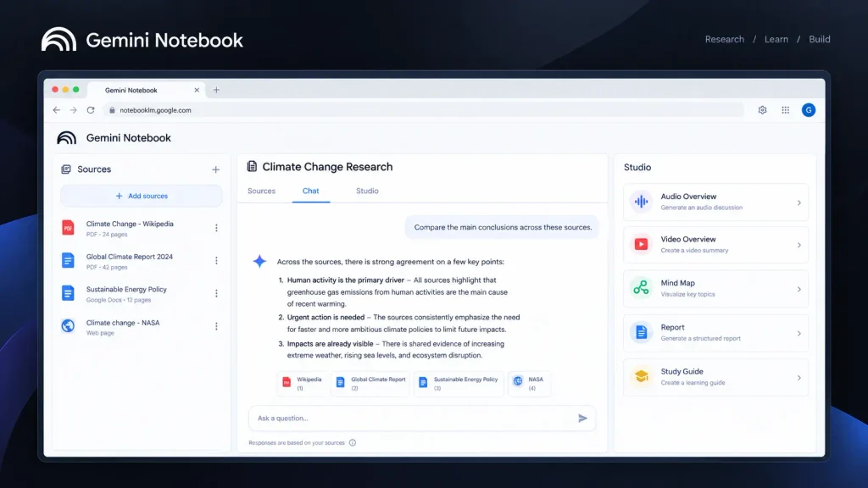Click the document icon for Global Climate Report 2024
868x488 pixels.
coord(68,260)
